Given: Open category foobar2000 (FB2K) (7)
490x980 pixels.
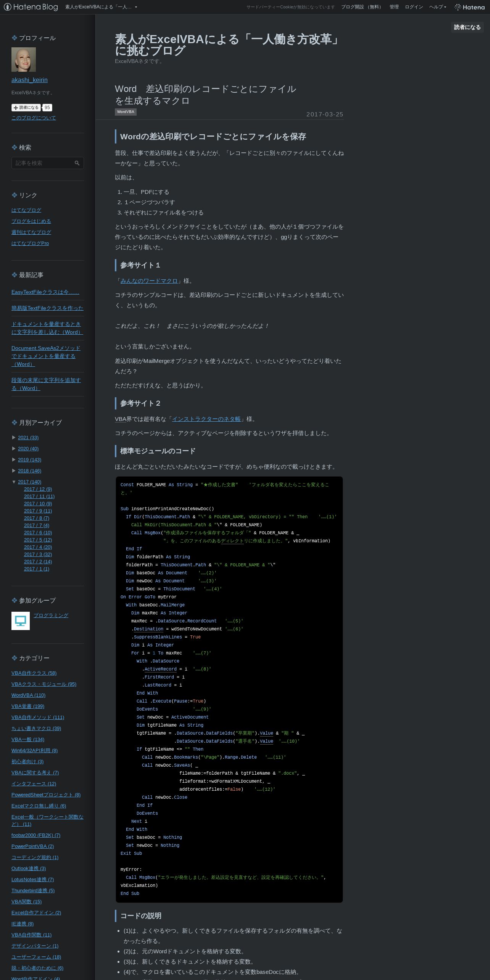Looking at the screenshot, I should tap(36, 835).
